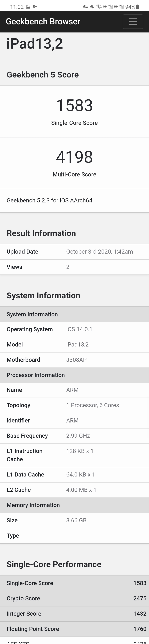149x644 pixels.
Task: Select the Processor Information section header
Action: pos(74,375)
